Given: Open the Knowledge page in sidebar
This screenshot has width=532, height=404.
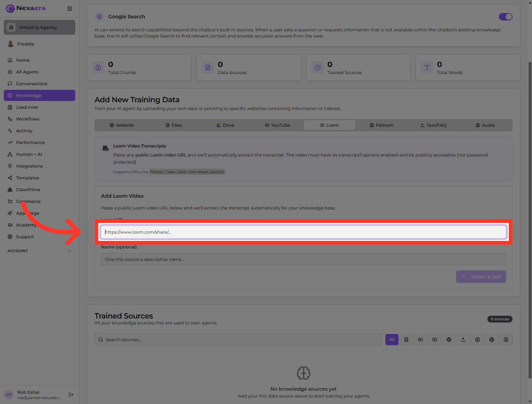Looking at the screenshot, I should [39, 95].
